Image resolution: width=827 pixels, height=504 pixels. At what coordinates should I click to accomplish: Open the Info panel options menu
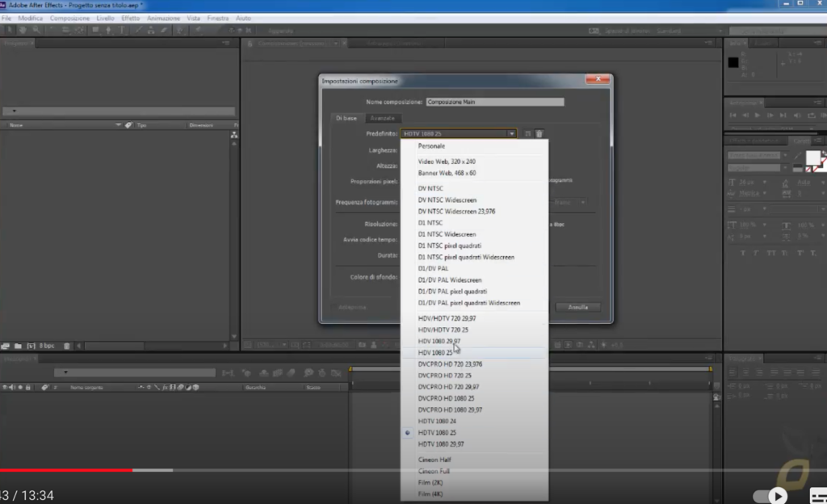point(817,43)
